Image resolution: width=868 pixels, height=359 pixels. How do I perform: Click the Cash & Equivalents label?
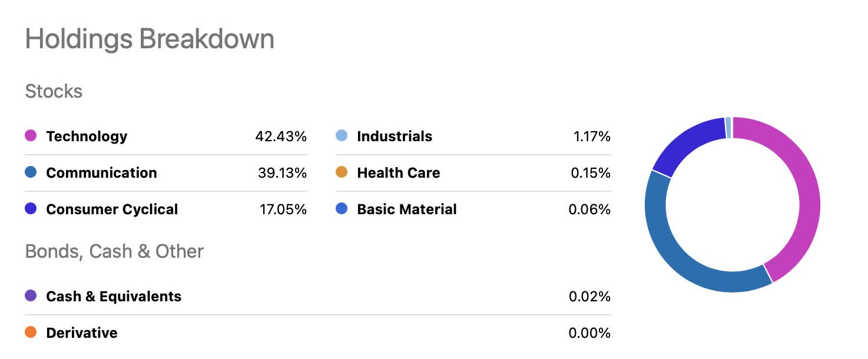coord(114,297)
